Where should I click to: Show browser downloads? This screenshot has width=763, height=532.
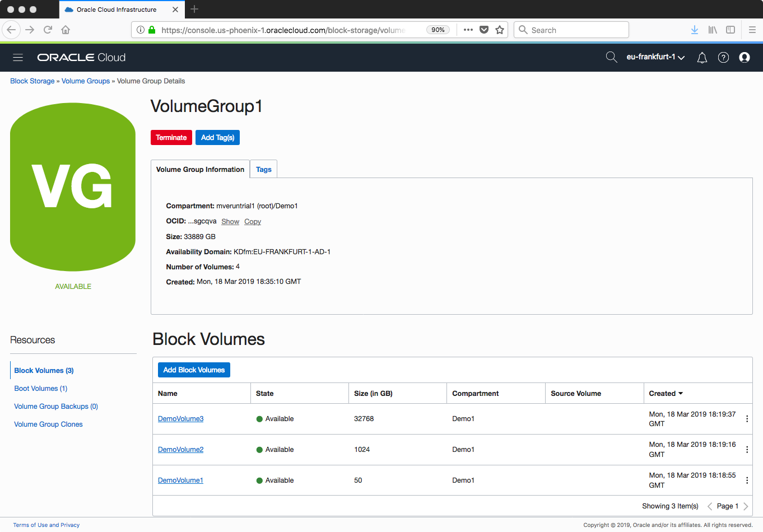[x=695, y=30]
